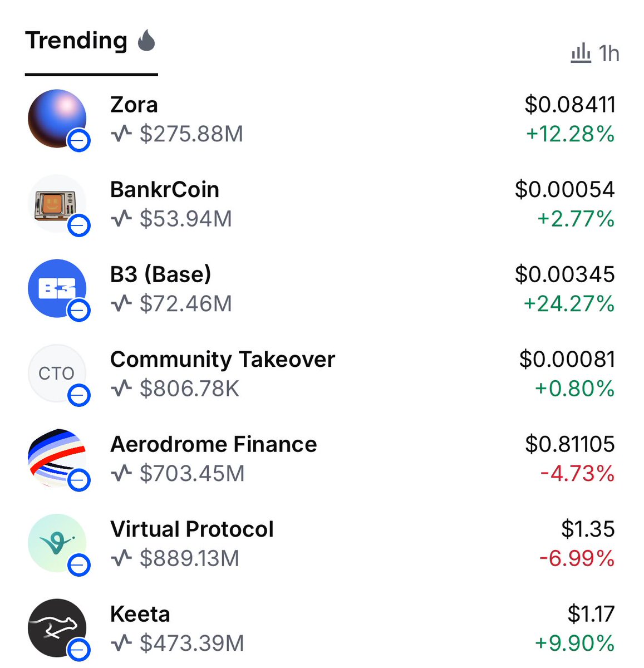Open the black Keeta animal logo
644x668 pixels.
(x=57, y=628)
